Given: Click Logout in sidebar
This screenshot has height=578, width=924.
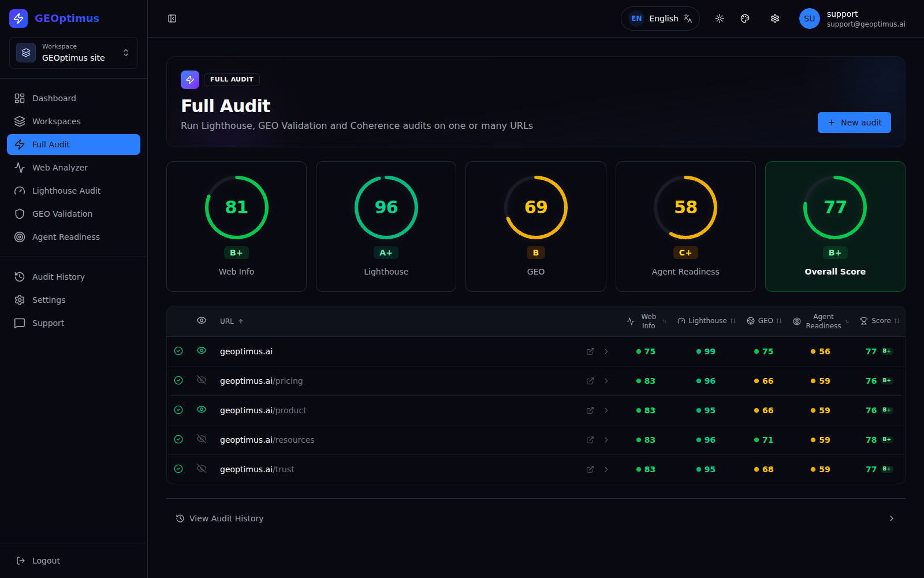Looking at the screenshot, I should (x=73, y=561).
